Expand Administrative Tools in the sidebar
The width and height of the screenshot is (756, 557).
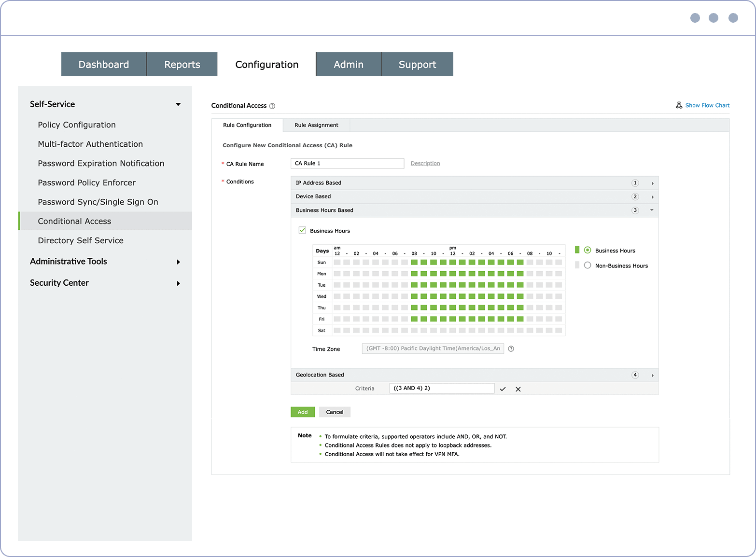pyautogui.click(x=178, y=262)
